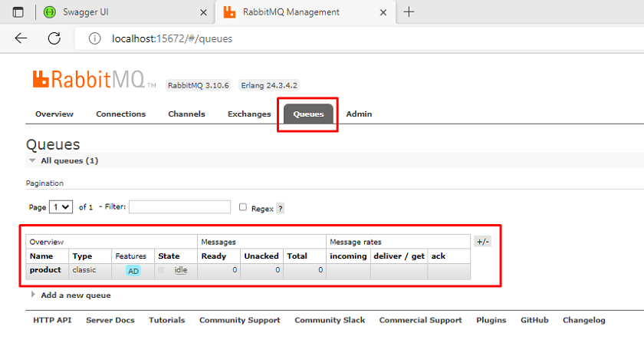The image size is (644, 340).
Task: Sort queues by Type column
Action: (82, 256)
